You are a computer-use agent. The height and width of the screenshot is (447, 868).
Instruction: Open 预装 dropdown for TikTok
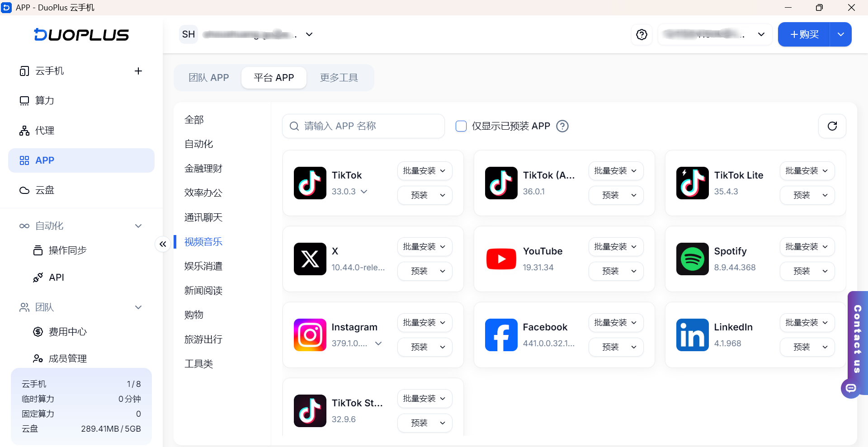(425, 195)
